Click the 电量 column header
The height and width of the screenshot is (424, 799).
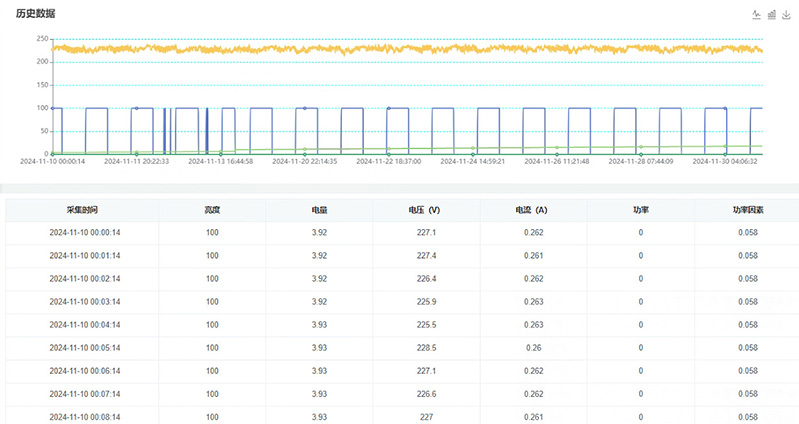319,210
